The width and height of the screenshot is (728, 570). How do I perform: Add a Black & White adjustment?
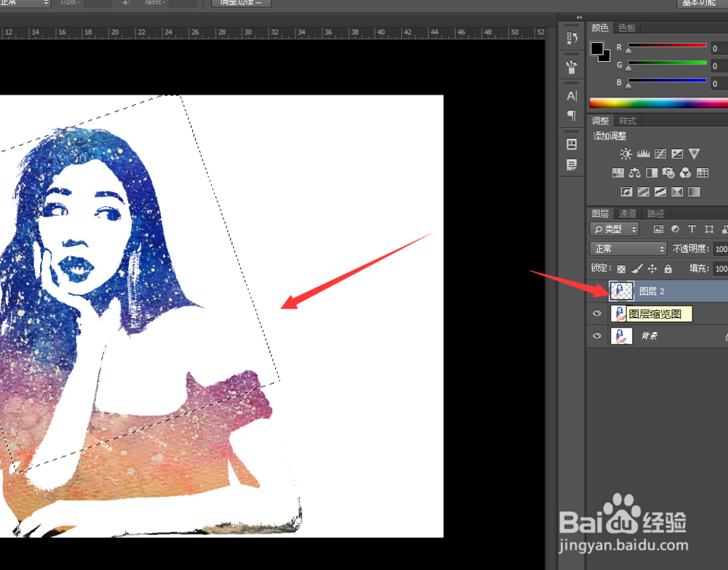(x=652, y=173)
